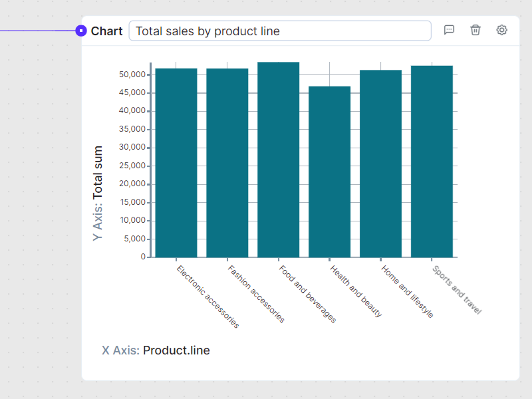Viewport: 532px width, 399px height.
Task: Click the Health and beauty axis label
Action: pyautogui.click(x=356, y=291)
